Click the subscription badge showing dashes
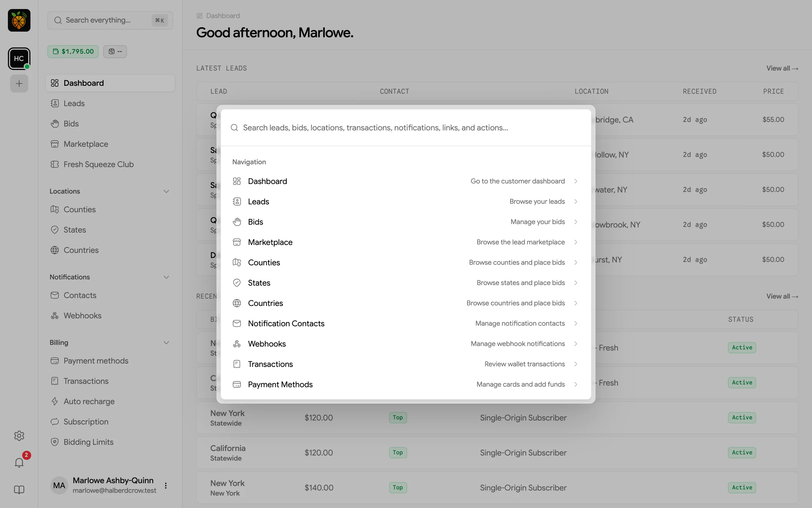The image size is (812, 508). click(x=115, y=51)
